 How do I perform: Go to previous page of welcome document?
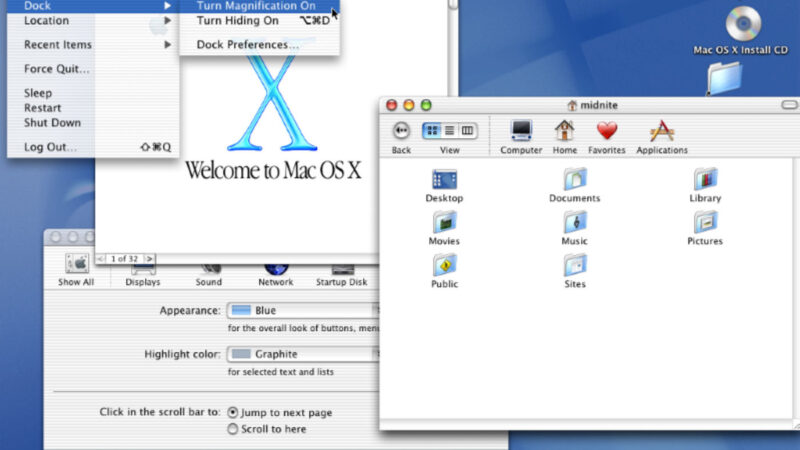[x=101, y=259]
